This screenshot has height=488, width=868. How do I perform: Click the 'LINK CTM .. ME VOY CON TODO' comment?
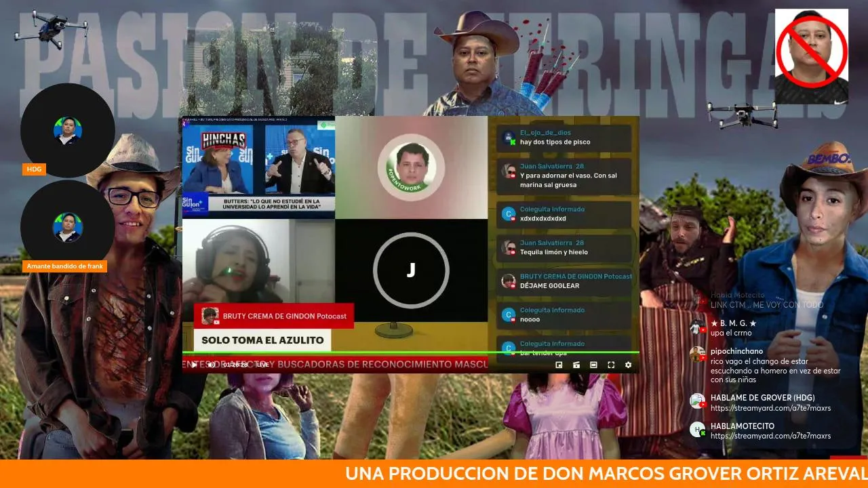point(766,304)
